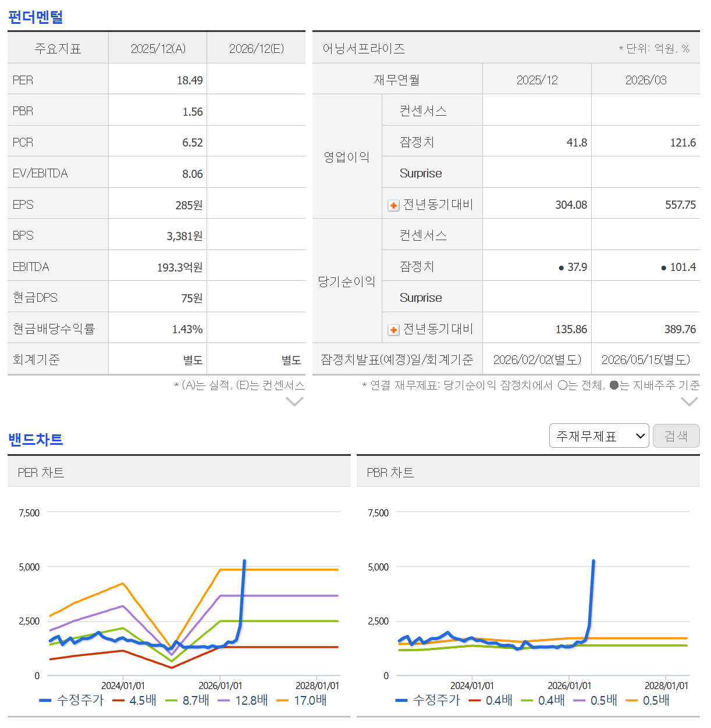Toggle 12.8배 legend in PER chart

[243, 700]
